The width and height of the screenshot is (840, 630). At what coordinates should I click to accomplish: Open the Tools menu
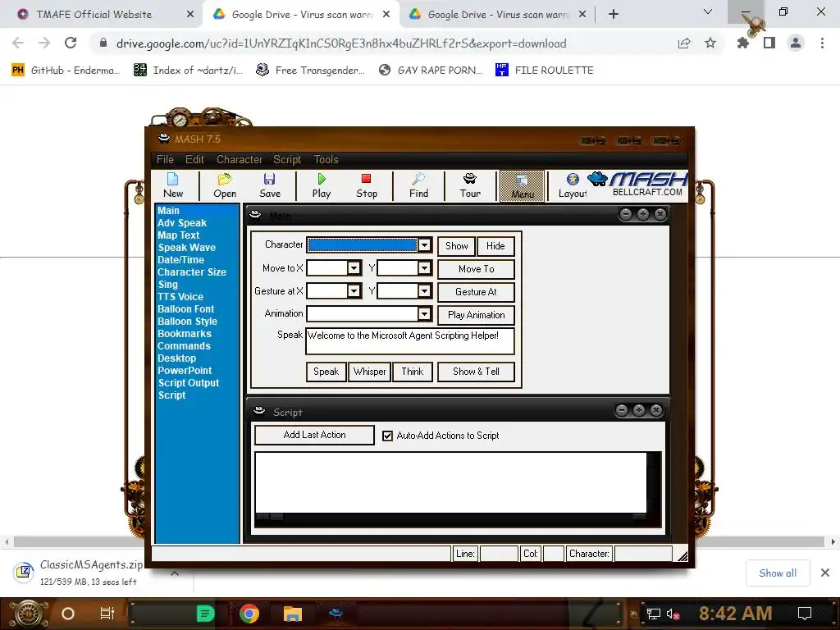(326, 160)
